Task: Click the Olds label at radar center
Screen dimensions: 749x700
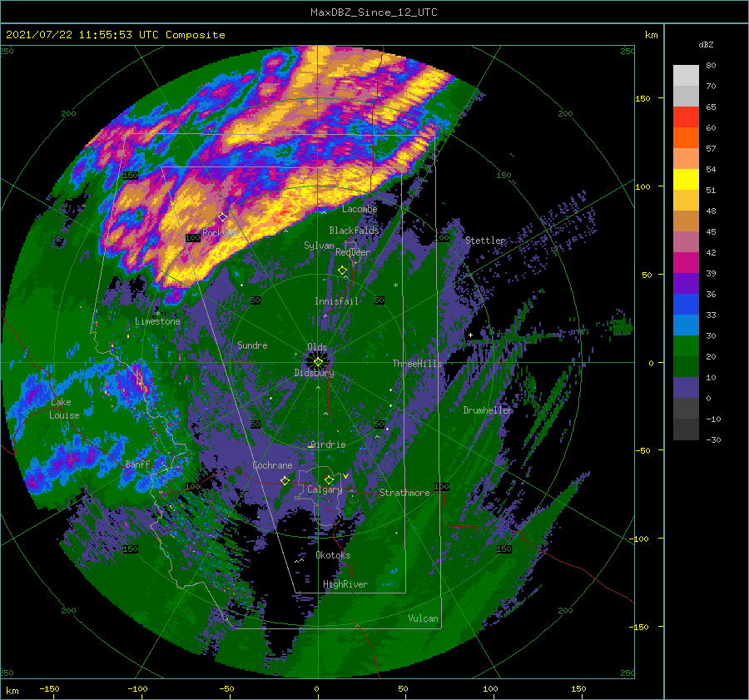Action: (317, 347)
